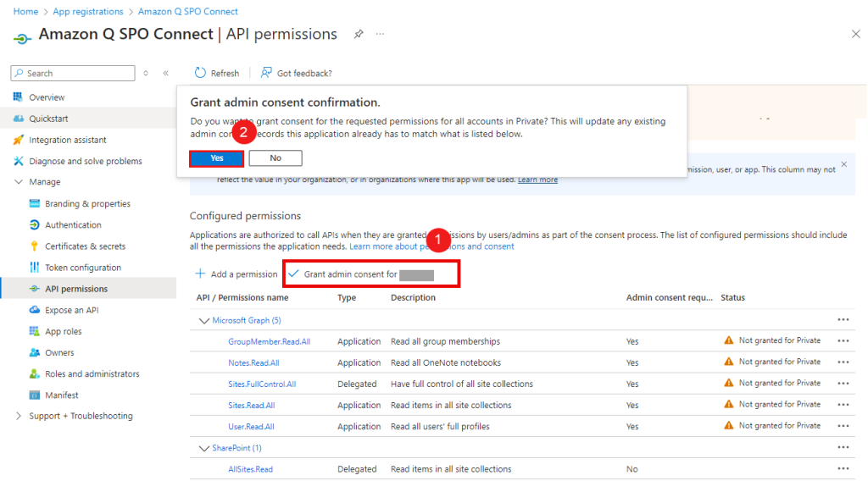The height and width of the screenshot is (492, 868).
Task: Click the Overview icon in the sidebar
Action: pos(19,97)
